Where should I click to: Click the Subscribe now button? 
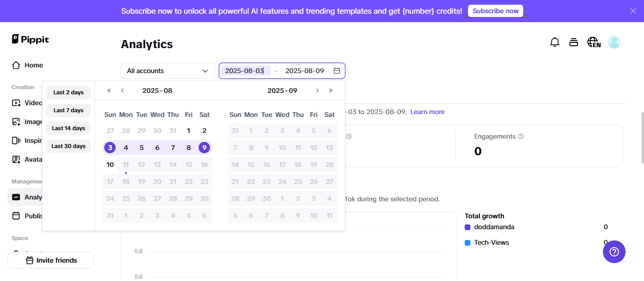click(495, 11)
